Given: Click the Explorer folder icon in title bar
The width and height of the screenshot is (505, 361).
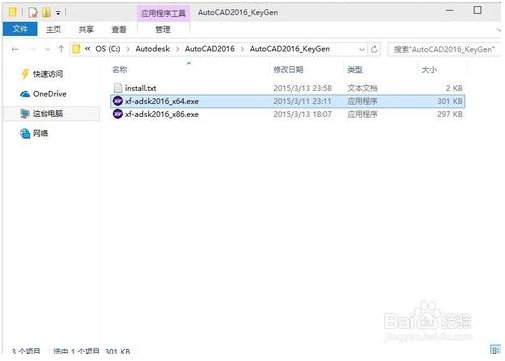Looking at the screenshot, I should (x=12, y=12).
